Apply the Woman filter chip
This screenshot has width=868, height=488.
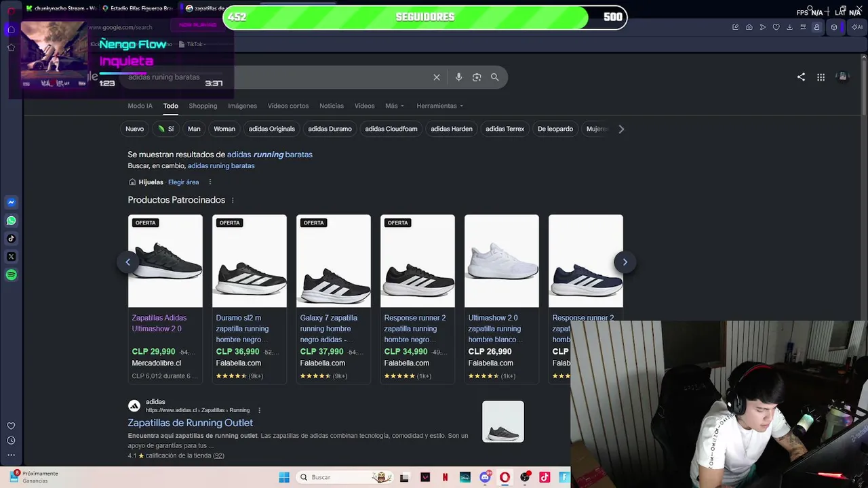tap(224, 129)
